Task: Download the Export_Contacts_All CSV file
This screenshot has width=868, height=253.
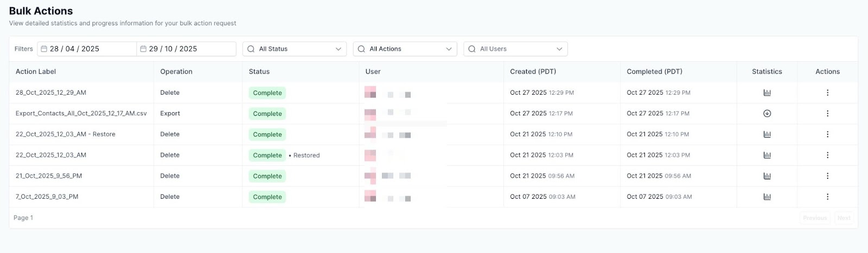Action: coord(767,113)
